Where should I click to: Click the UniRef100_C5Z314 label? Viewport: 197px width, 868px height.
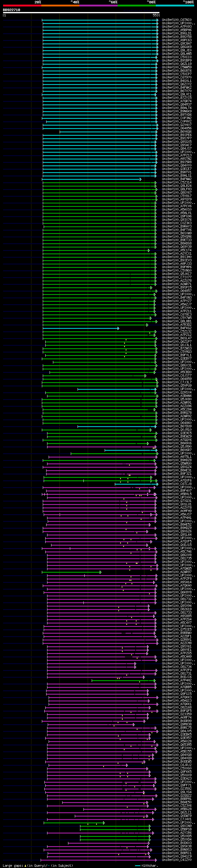(x=177, y=182)
